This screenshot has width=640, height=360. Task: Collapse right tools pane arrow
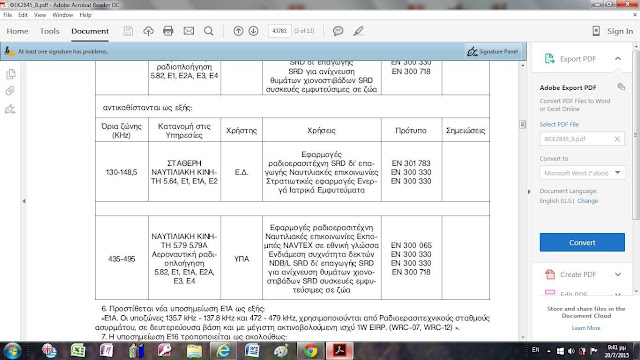pyautogui.click(x=529, y=191)
